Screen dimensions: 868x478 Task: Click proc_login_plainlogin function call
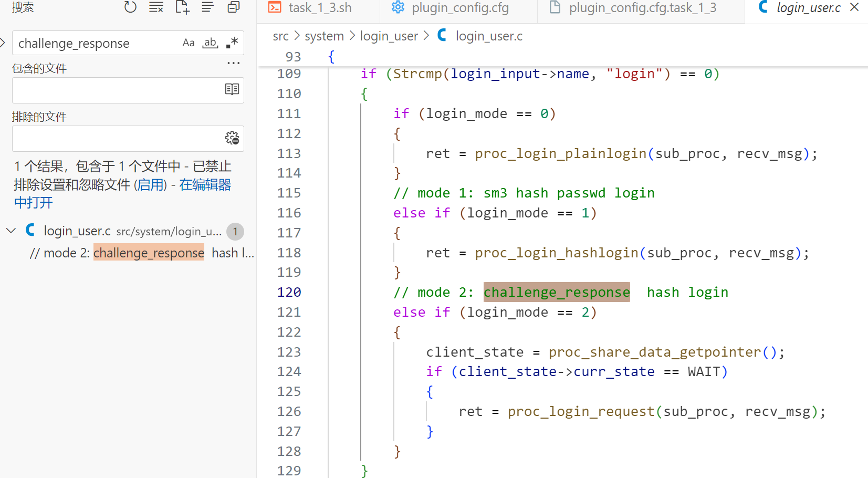(x=561, y=154)
